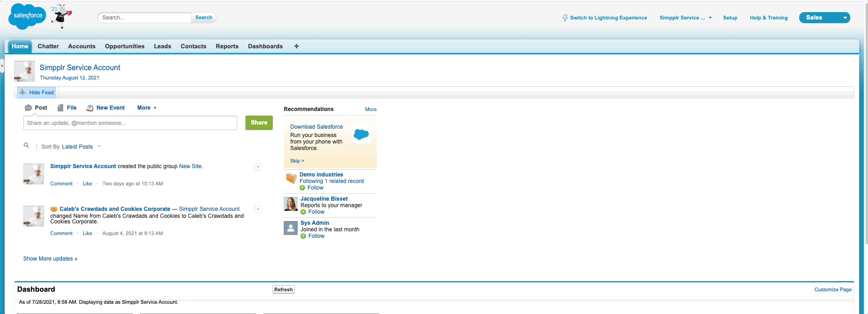Like the Caleb's Crawdads name change post
Image resolution: width=868 pixels, height=314 pixels.
click(x=87, y=234)
